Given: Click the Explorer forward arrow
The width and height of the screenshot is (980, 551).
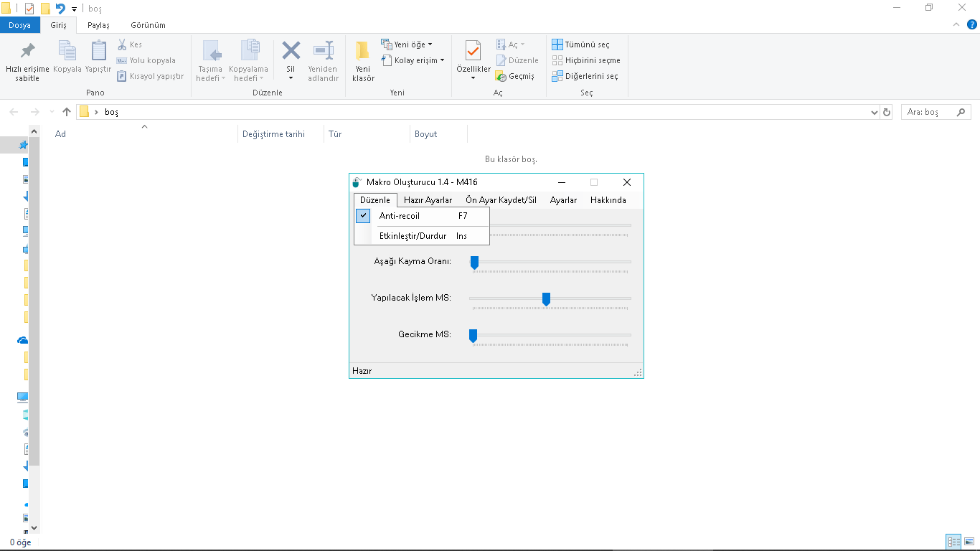Looking at the screenshot, I should (x=34, y=112).
